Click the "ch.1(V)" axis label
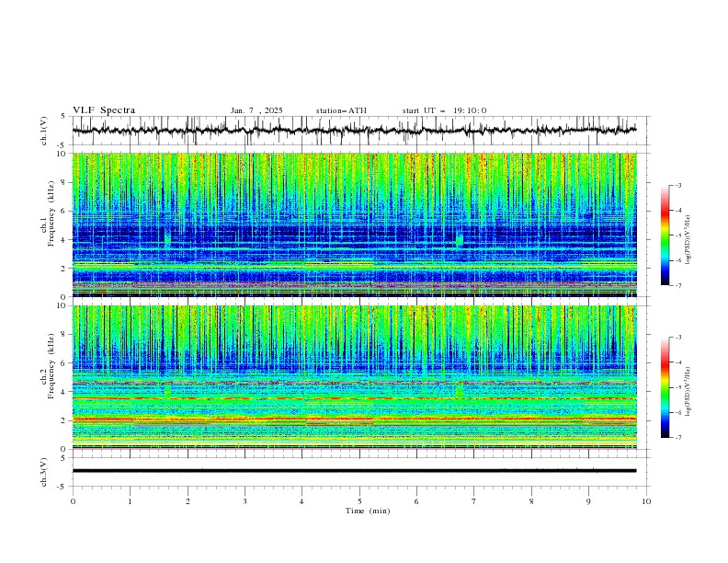This screenshot has height=563, width=728. [44, 131]
